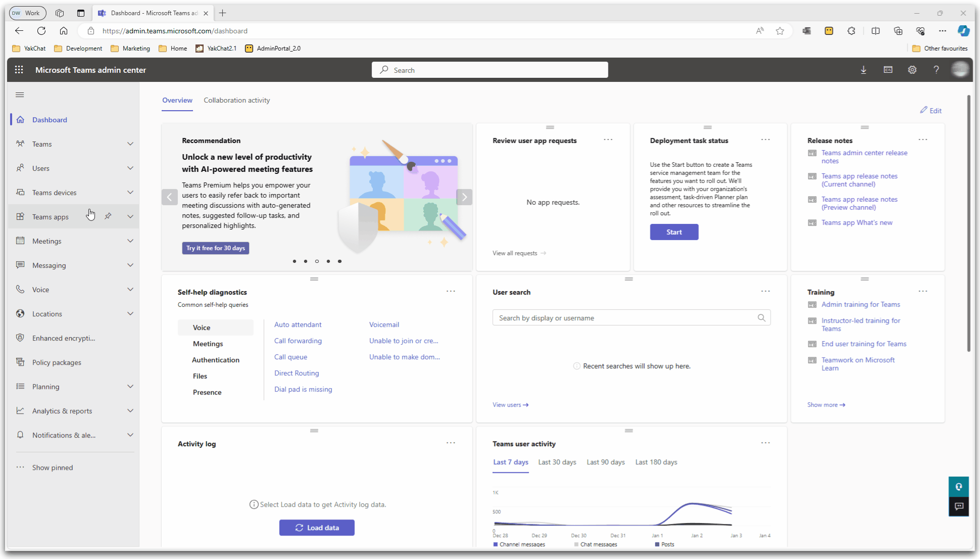
Task: Expand the Voice chevron
Action: click(x=130, y=289)
